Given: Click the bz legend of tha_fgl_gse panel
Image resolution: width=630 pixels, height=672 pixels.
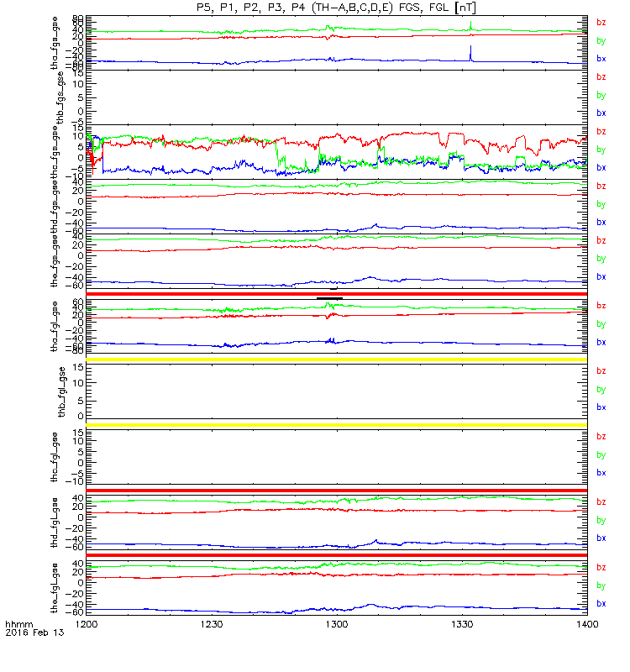Looking at the screenshot, I should (x=601, y=306).
